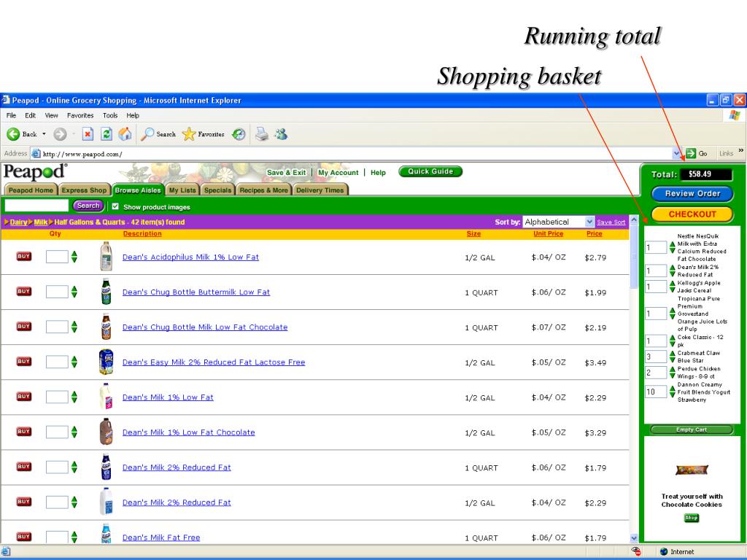Screen dimensions: 747x560
Task: Expand the Links toolbar chevron
Action: [x=741, y=150]
